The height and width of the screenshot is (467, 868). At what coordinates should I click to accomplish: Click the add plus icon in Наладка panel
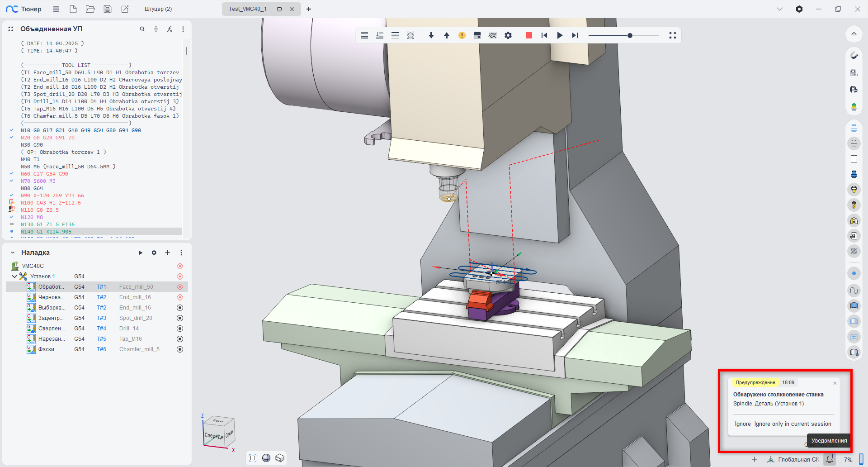click(168, 253)
